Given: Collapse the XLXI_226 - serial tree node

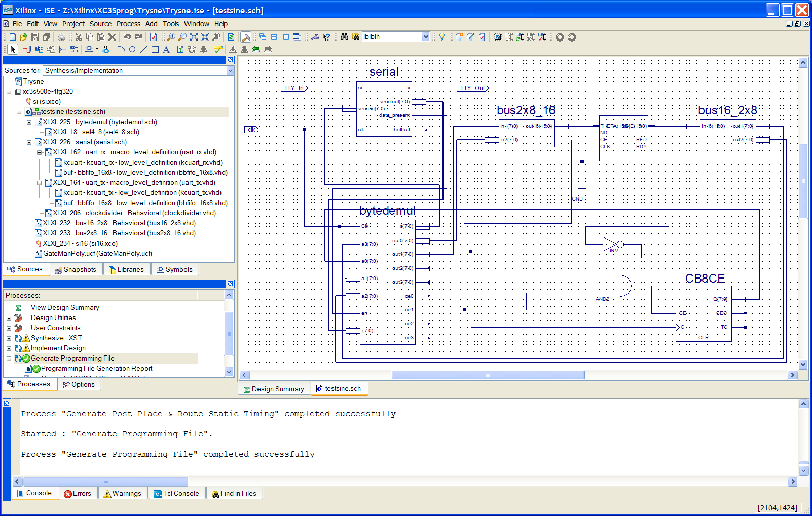Looking at the screenshot, I should click(x=29, y=142).
